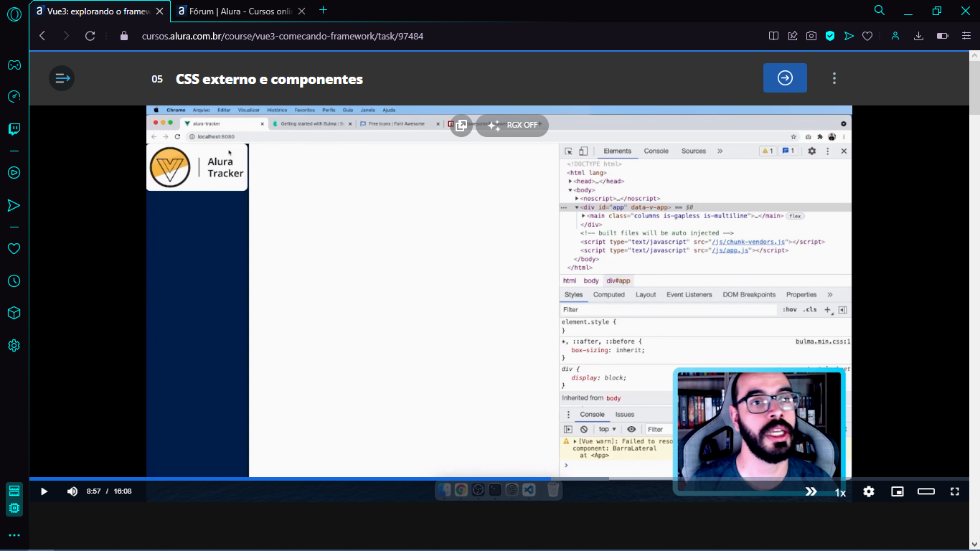Screen dimensions: 980x551
Task: Open the My Flow sidebar icon
Action: click(x=14, y=206)
